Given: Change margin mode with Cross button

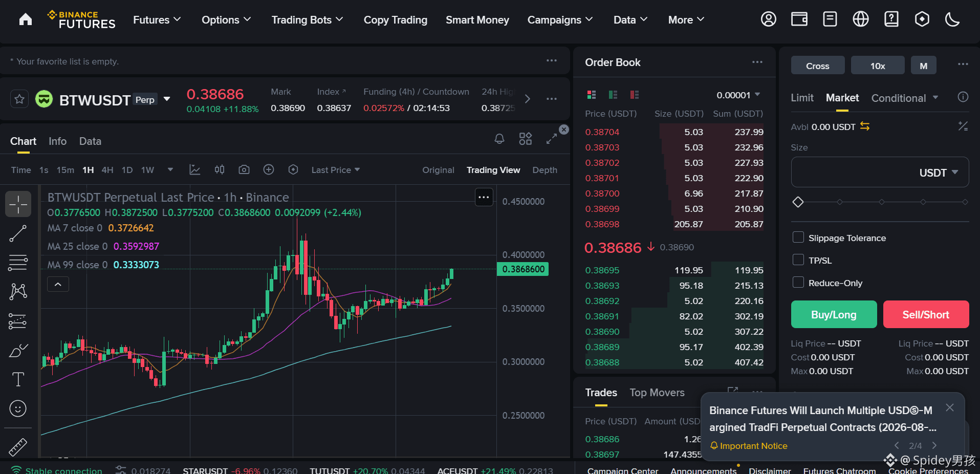Looking at the screenshot, I should 818,66.
